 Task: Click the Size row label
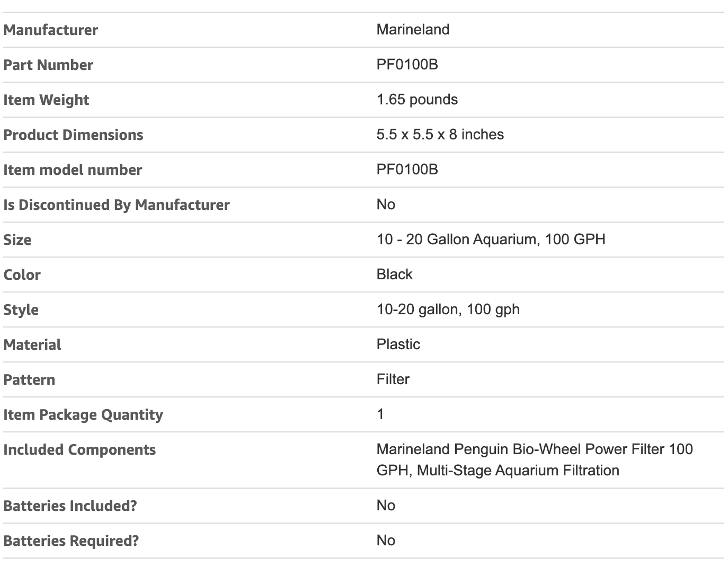click(x=17, y=240)
